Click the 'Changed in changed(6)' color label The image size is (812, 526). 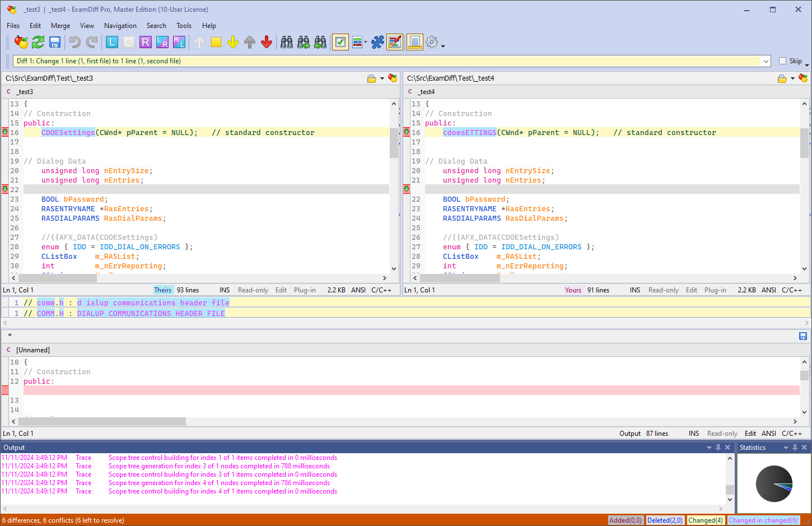tap(763, 520)
